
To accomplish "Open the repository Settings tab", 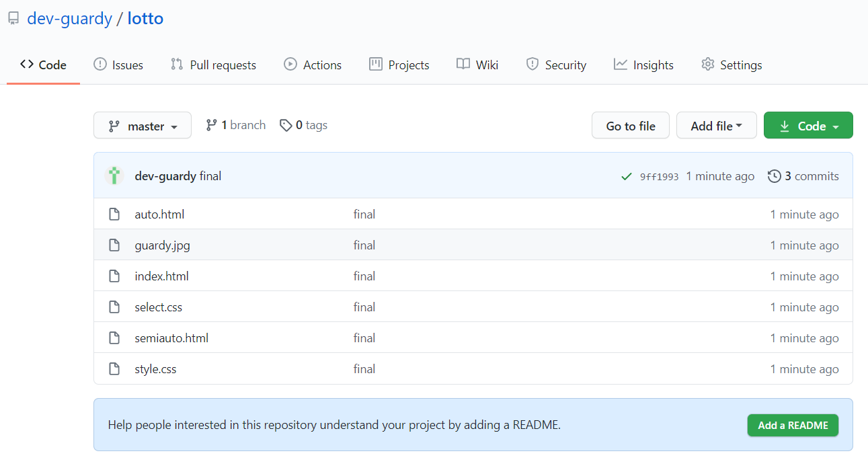I will click(x=732, y=65).
